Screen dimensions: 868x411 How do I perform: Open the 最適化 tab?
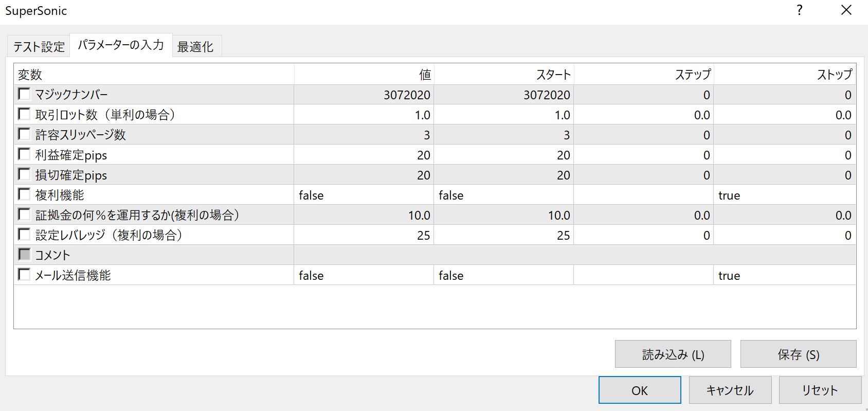(x=195, y=47)
